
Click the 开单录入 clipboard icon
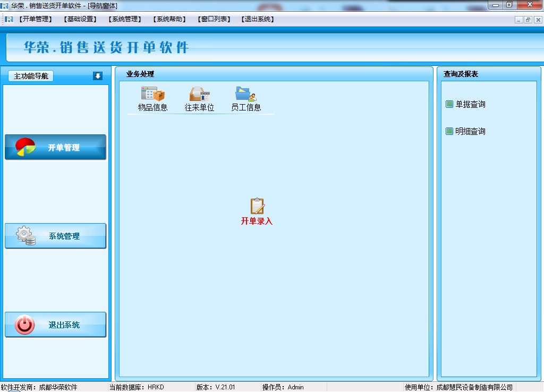tap(257, 206)
